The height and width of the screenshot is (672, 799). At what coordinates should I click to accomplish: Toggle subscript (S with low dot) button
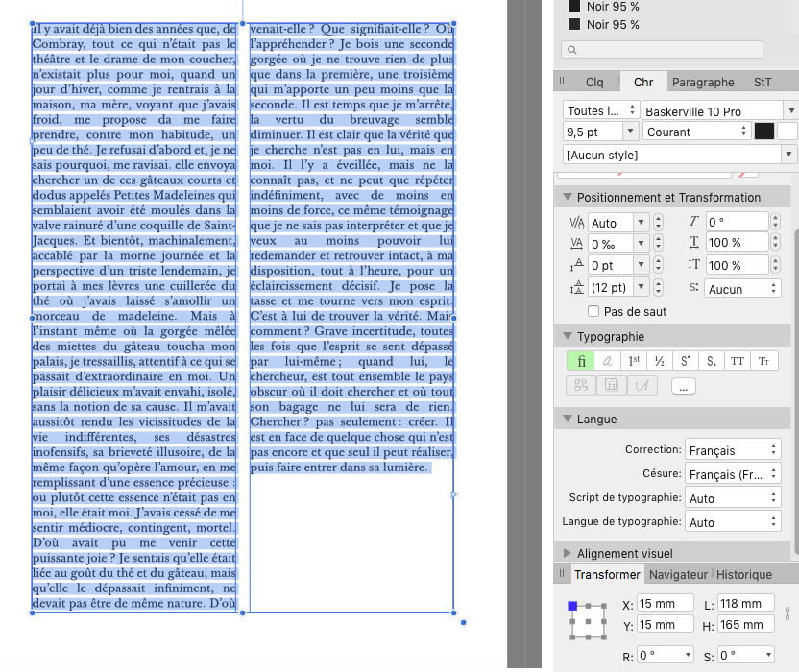[712, 361]
